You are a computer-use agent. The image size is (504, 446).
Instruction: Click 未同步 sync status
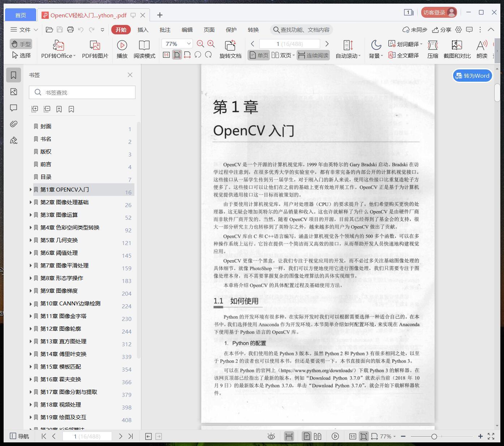pos(415,30)
